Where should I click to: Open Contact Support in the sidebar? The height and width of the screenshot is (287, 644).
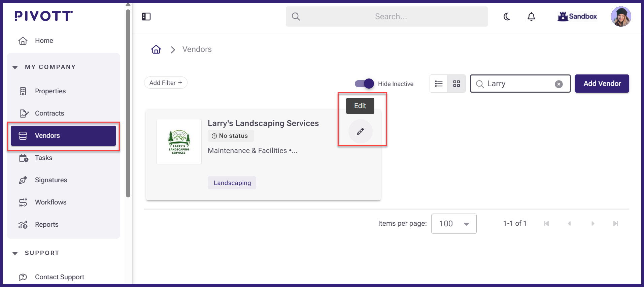tap(63, 277)
